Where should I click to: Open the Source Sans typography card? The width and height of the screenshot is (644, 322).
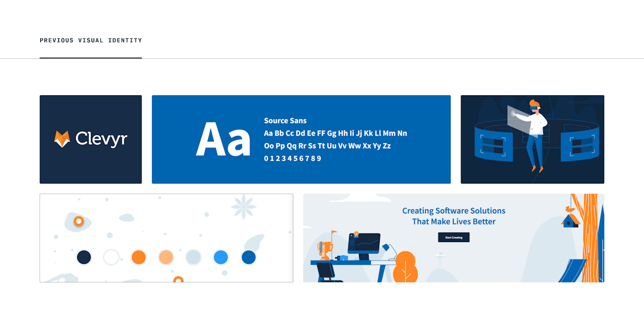tap(301, 139)
